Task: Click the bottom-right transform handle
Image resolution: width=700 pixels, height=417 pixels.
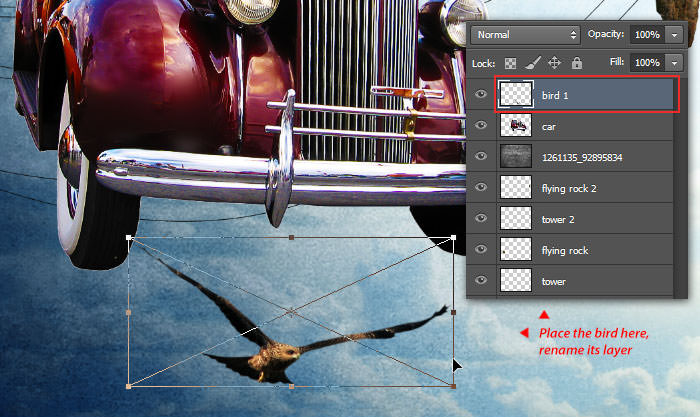Action: [x=454, y=387]
